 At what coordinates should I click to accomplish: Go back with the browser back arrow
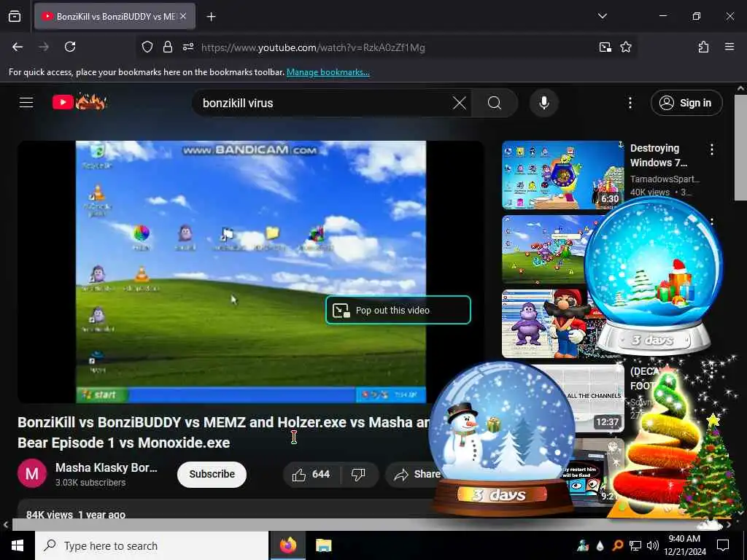tap(18, 47)
